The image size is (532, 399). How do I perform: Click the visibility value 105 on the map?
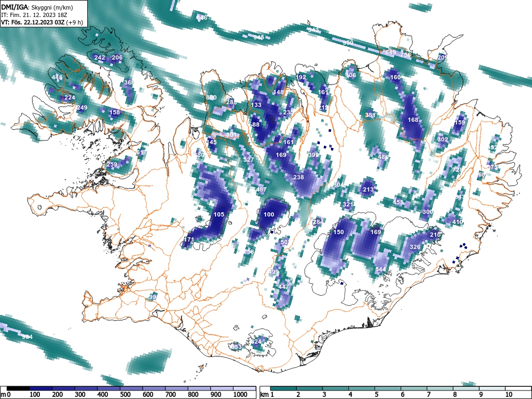pyautogui.click(x=219, y=214)
